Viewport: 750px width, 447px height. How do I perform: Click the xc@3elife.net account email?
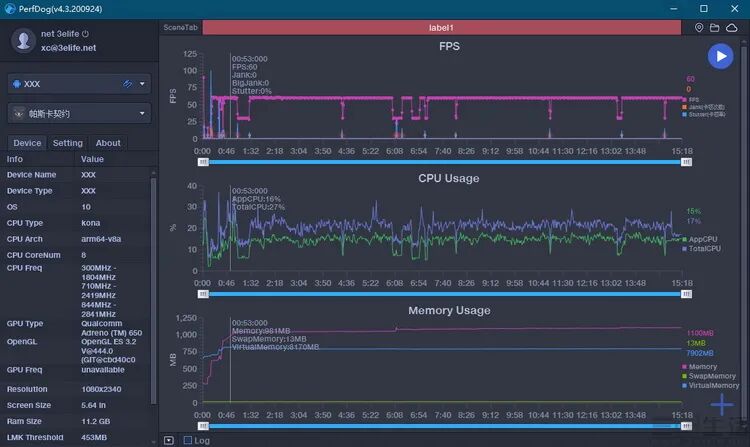click(68, 48)
